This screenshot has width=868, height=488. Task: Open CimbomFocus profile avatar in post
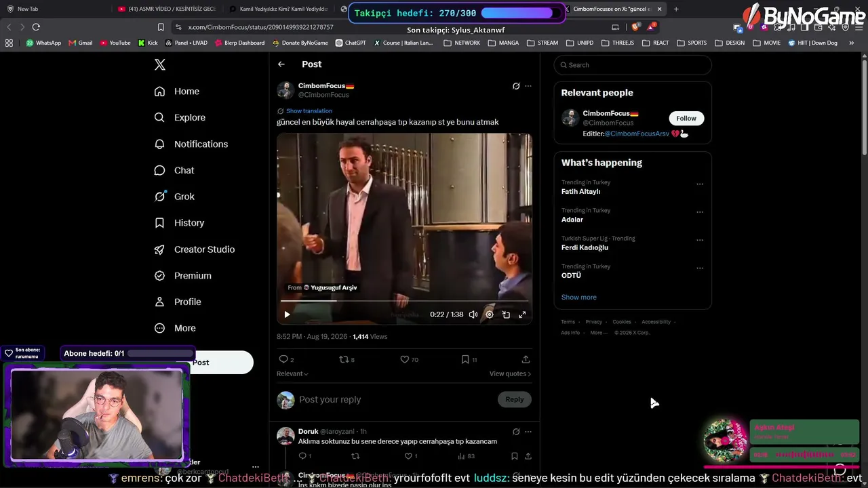(285, 90)
